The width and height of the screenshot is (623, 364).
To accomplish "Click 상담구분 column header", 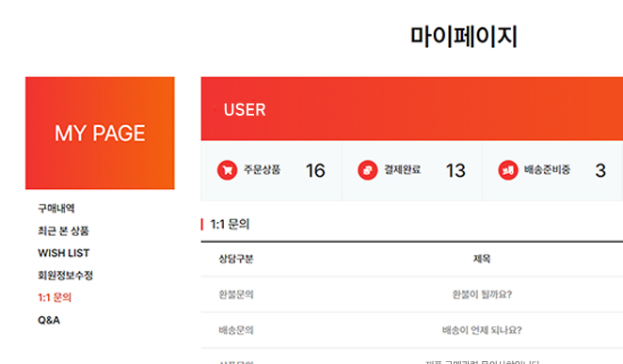I will click(x=236, y=260).
